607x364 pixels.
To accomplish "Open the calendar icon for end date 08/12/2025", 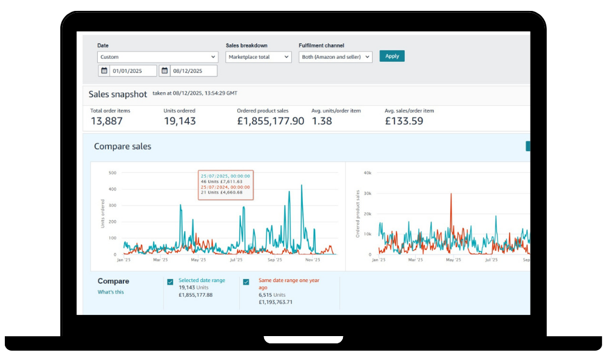I will click(x=164, y=71).
